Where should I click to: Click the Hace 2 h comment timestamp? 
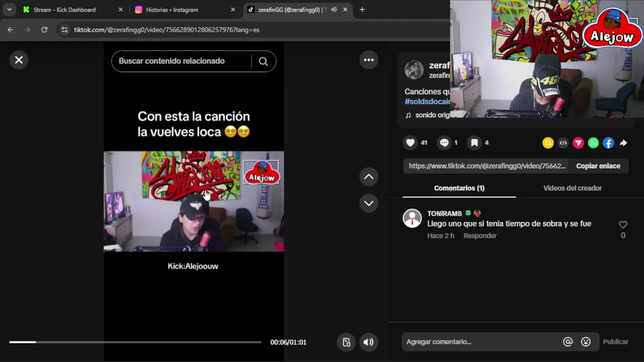(x=441, y=236)
